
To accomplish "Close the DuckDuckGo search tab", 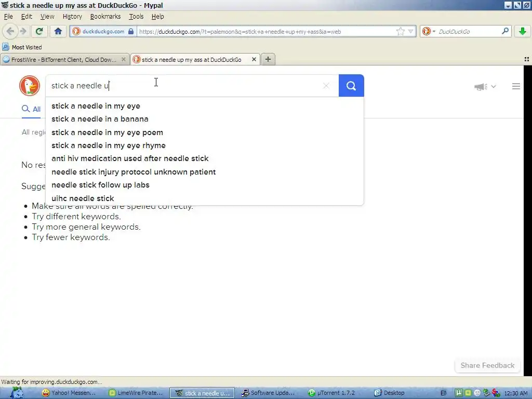I will coord(254,59).
